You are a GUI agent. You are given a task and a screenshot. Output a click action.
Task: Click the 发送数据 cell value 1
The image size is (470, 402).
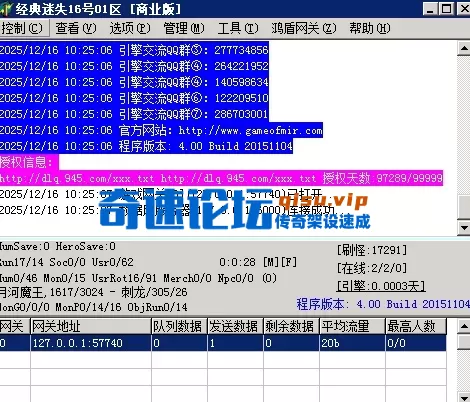pyautogui.click(x=235, y=343)
